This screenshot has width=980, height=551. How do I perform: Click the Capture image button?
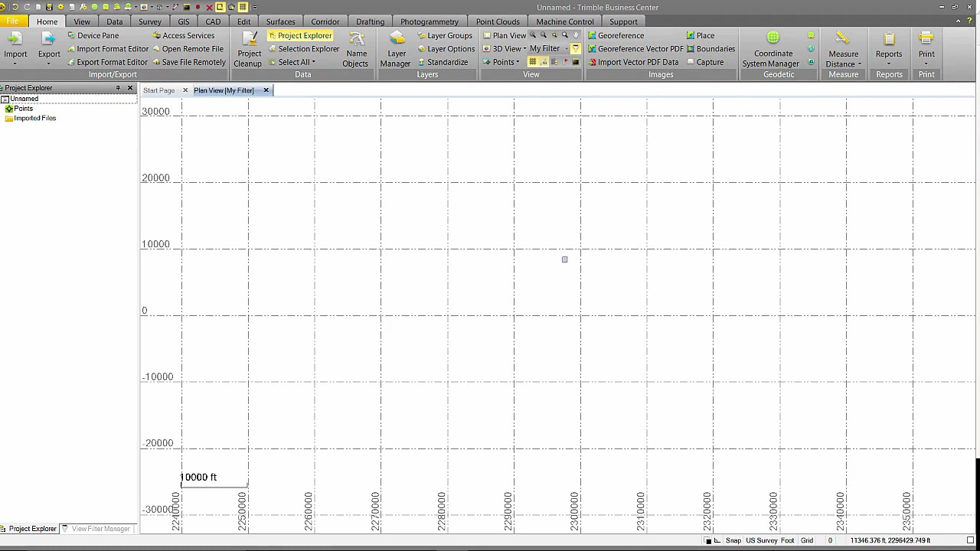pos(705,63)
